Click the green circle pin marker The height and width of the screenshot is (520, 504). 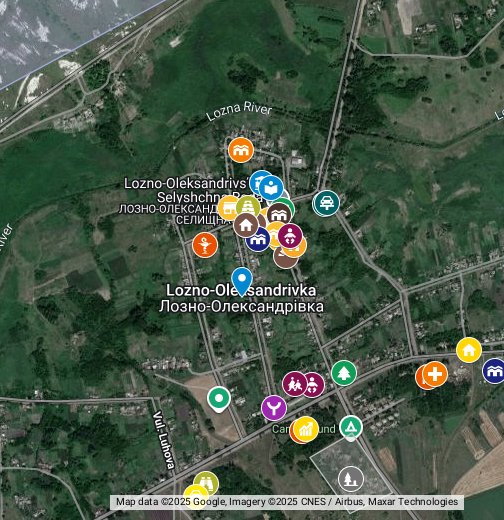pyautogui.click(x=219, y=399)
